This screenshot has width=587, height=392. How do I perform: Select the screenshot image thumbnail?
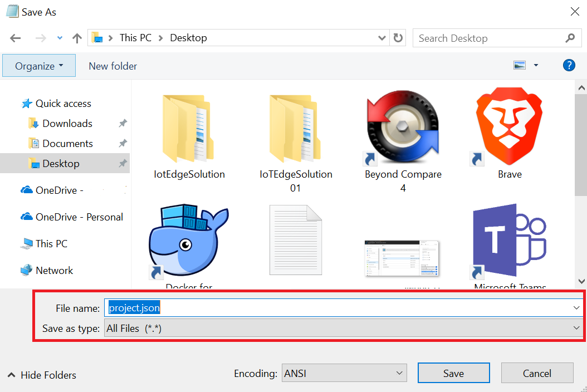[402, 258]
